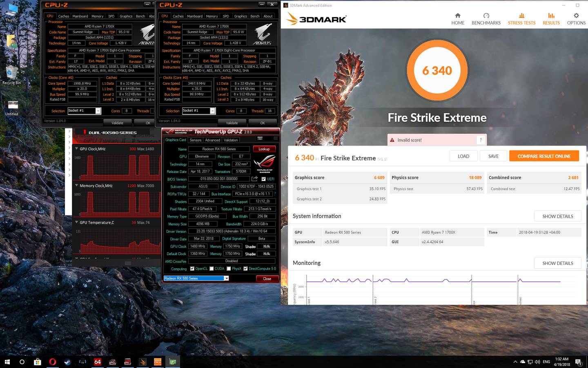Click the BIOS share/export icon in GPU-Z

pyautogui.click(x=254, y=179)
